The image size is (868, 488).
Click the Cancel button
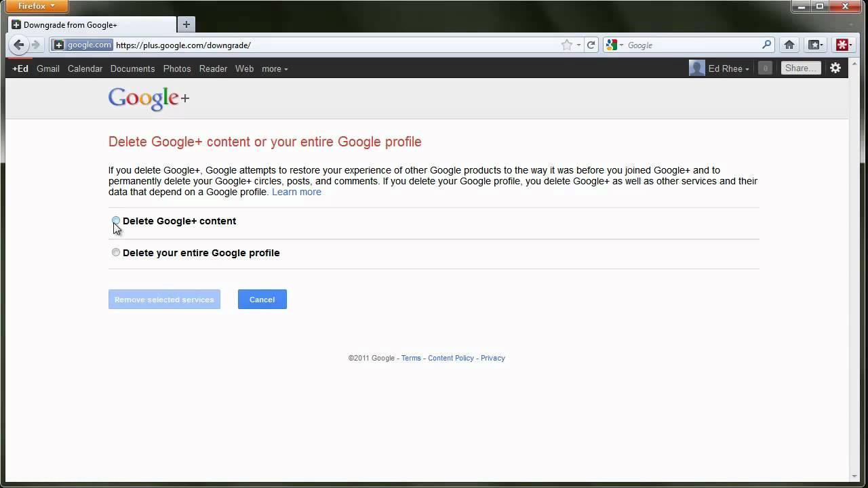pyautogui.click(x=262, y=300)
